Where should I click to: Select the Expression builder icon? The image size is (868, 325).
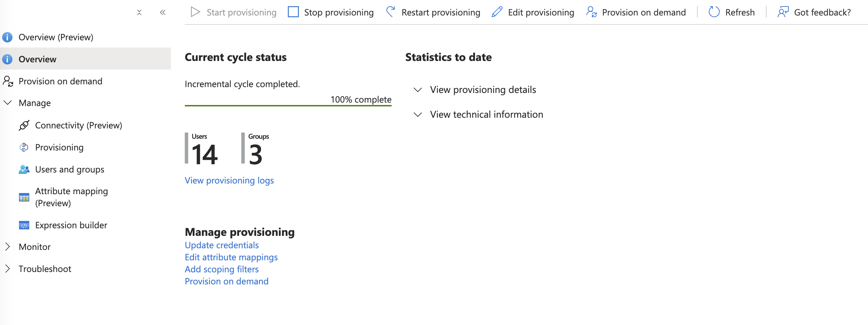click(x=24, y=225)
